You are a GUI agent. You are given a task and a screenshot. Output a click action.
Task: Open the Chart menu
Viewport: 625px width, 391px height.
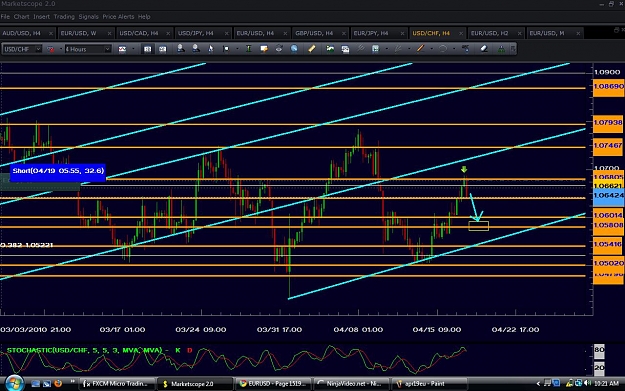pos(22,17)
